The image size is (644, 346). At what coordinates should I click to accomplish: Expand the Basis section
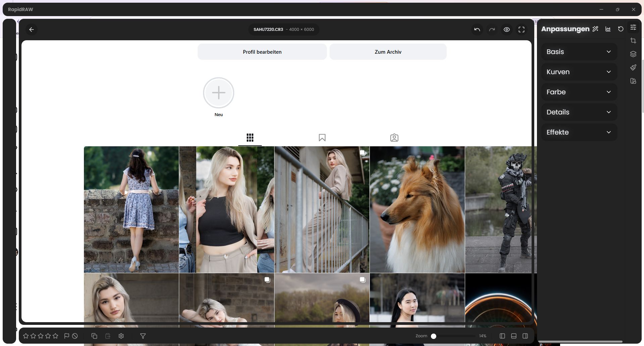pyautogui.click(x=579, y=52)
